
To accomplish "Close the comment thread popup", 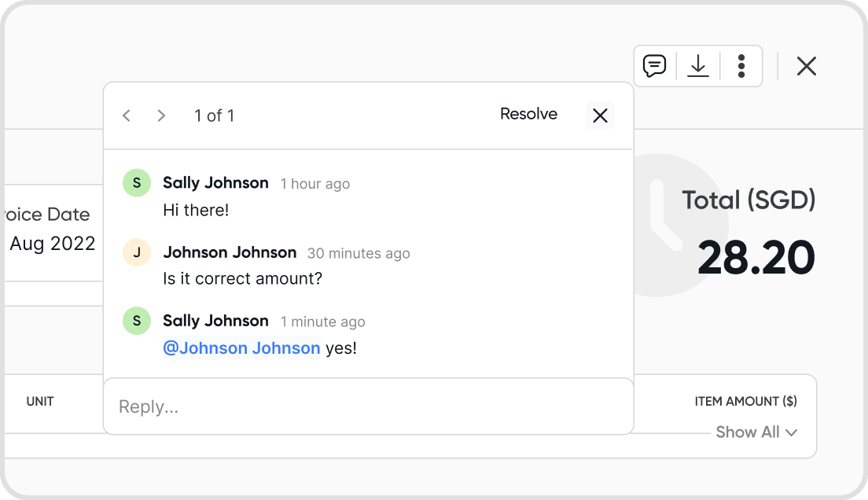I will tap(600, 116).
